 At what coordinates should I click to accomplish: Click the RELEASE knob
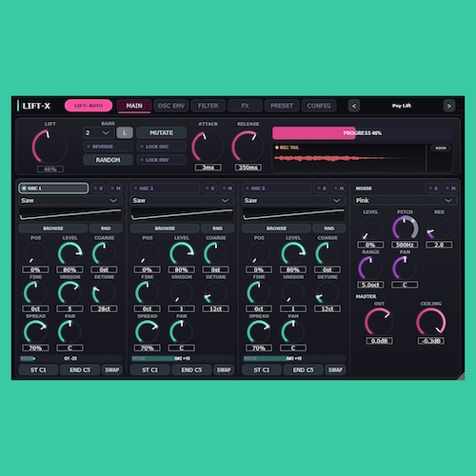point(248,147)
